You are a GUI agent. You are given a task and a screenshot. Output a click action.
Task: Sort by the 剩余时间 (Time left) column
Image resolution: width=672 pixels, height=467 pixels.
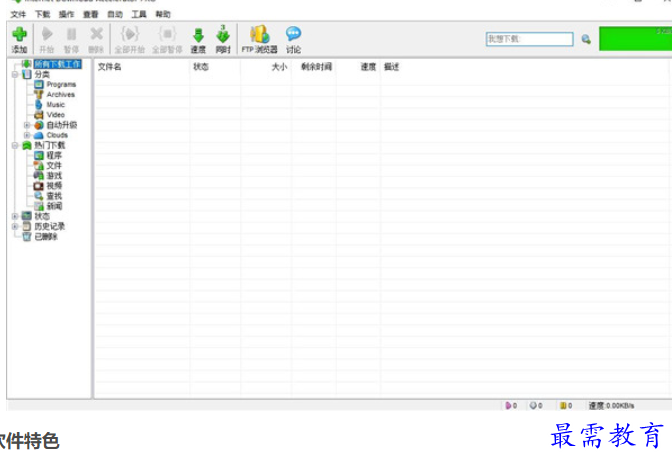click(314, 67)
